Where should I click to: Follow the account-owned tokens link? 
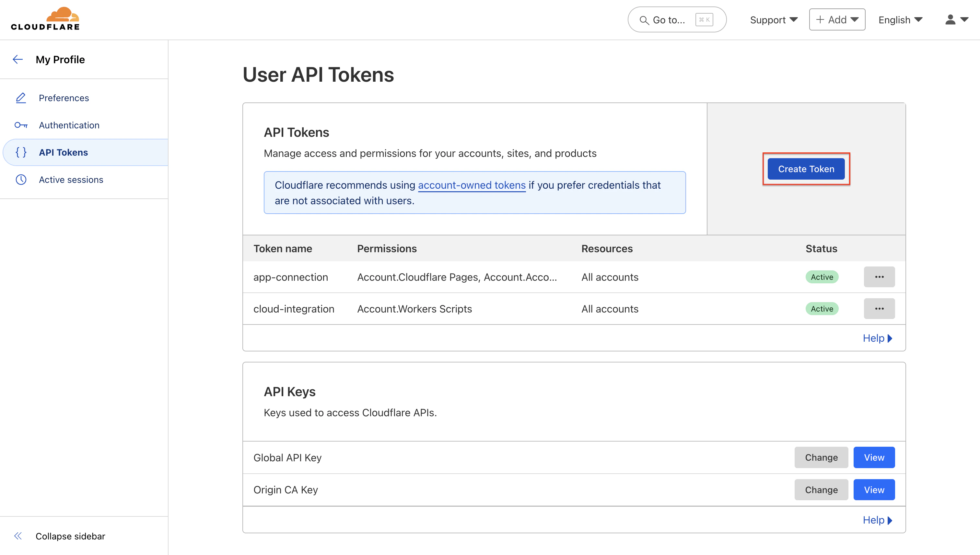pyautogui.click(x=472, y=185)
